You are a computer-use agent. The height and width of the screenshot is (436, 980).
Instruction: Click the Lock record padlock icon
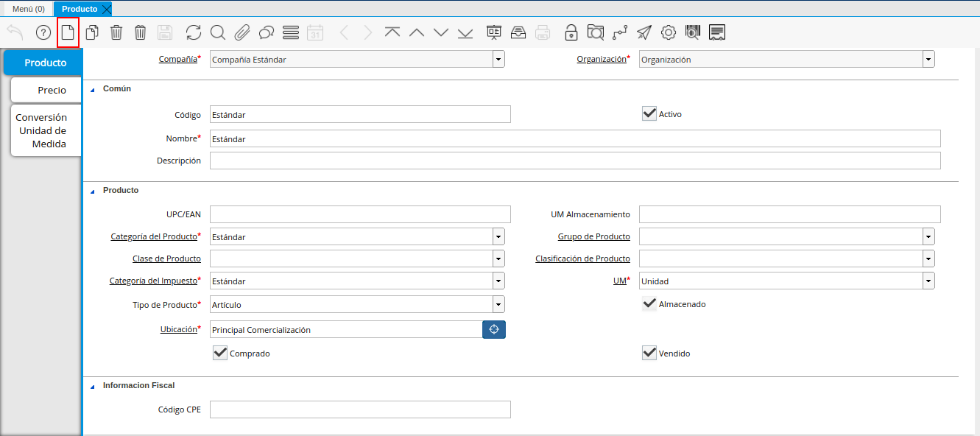571,32
